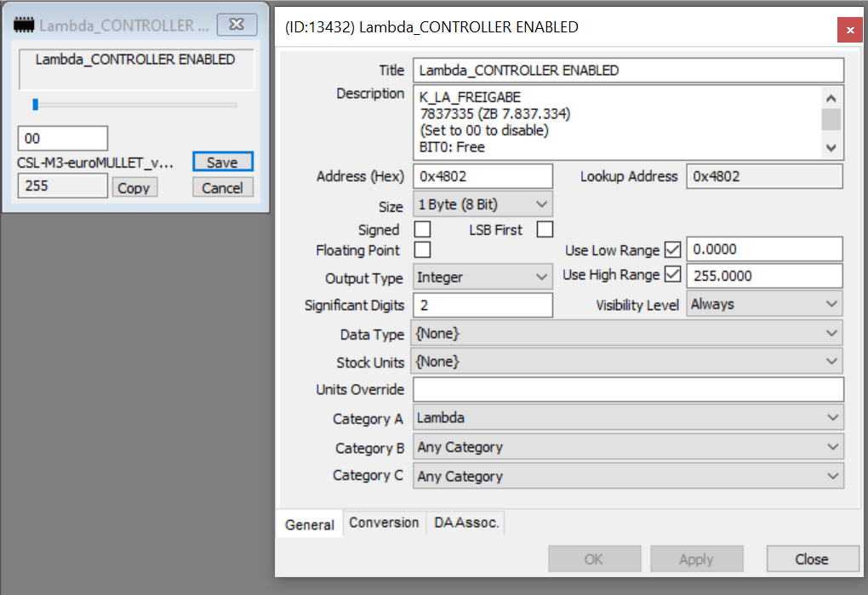
Task: Uncheck the Use High Range checkbox
Action: 673,275
